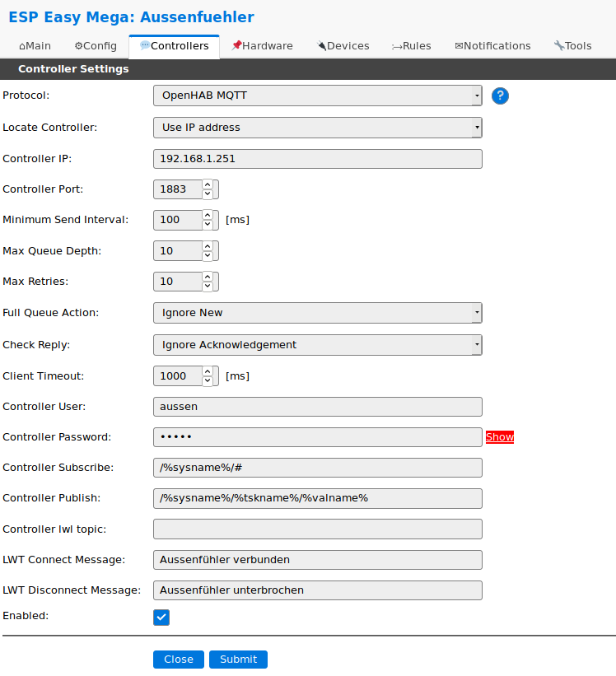Expand the Check Reply dropdown
Image resolution: width=616 pixels, height=676 pixels.
tap(318, 345)
